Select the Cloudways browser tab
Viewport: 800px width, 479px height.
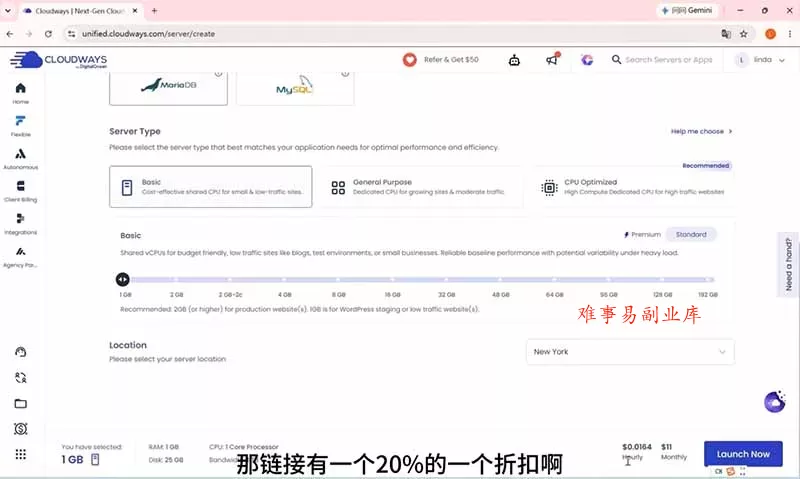point(79,11)
